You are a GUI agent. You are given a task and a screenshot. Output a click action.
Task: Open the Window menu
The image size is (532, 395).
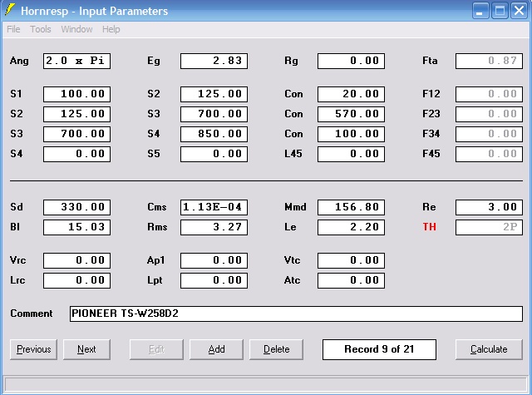[76, 29]
